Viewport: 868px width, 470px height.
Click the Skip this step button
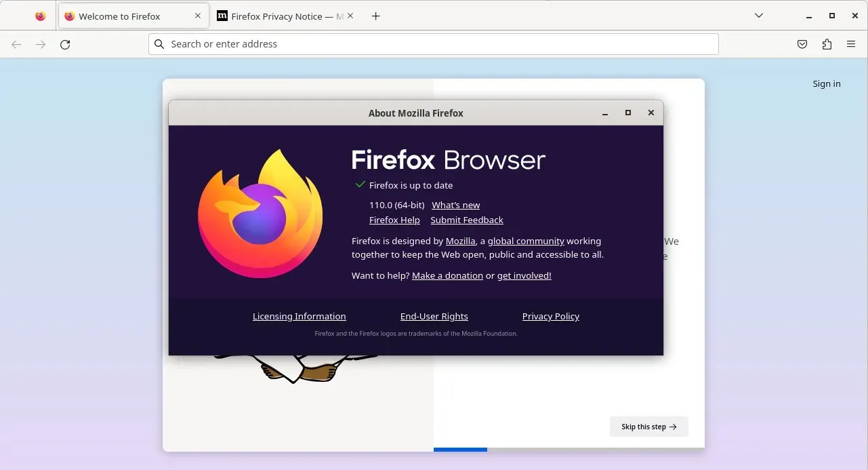click(647, 427)
